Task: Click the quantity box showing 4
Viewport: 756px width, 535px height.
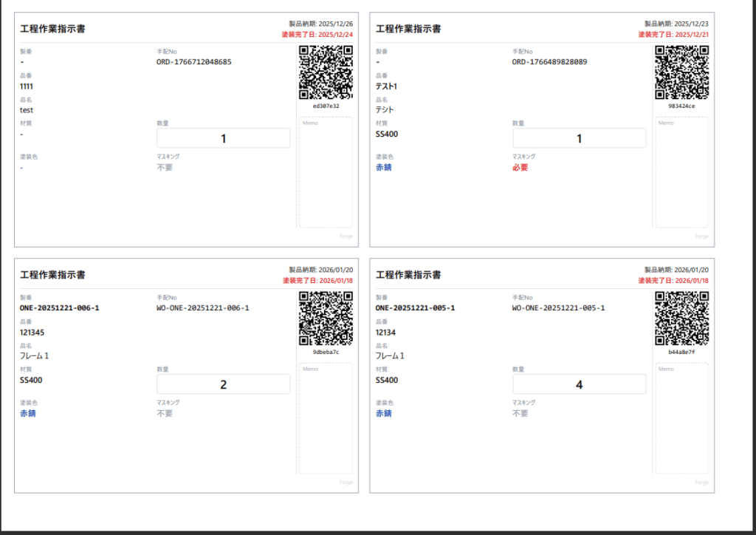Action: click(x=579, y=384)
